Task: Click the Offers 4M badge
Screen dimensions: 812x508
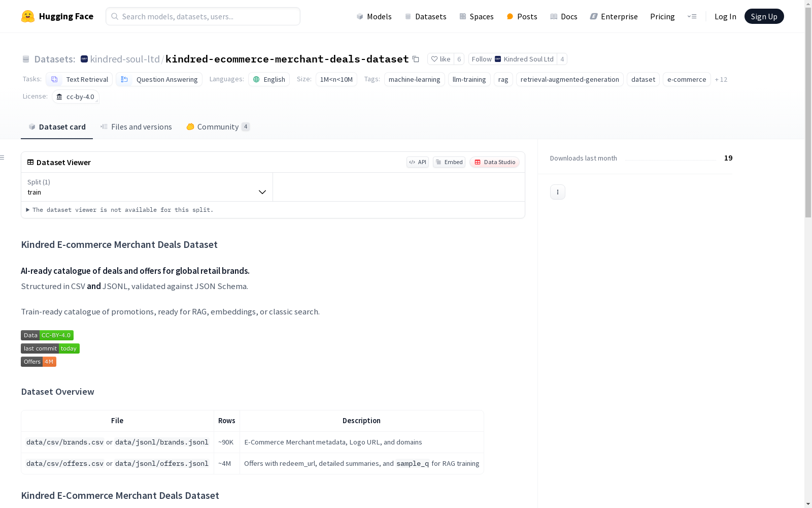Action: (x=39, y=362)
